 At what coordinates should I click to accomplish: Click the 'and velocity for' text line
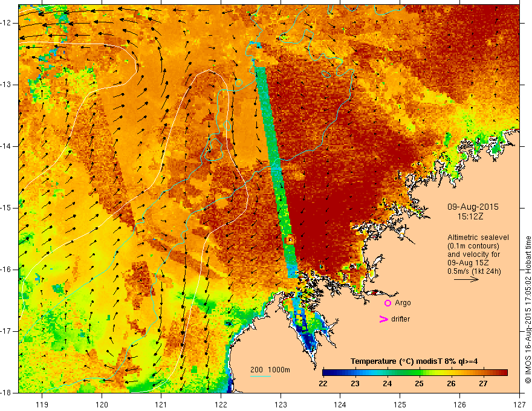473,254
